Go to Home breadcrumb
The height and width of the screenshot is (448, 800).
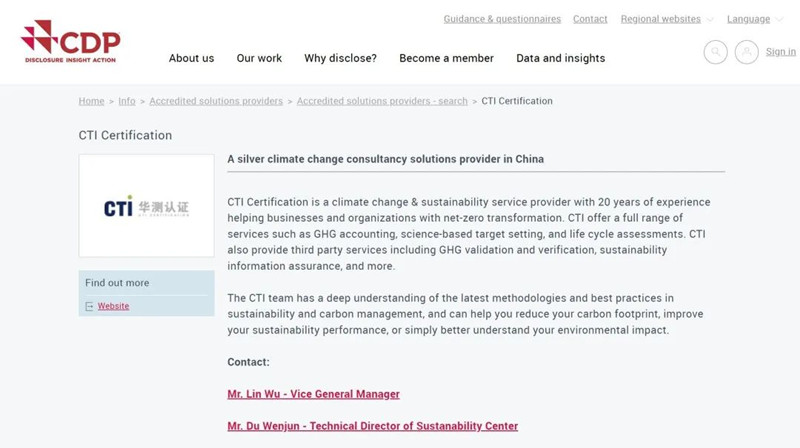(x=91, y=101)
